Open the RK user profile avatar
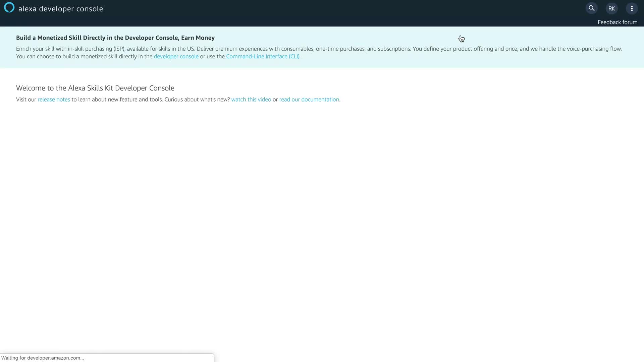Screen dimensions: 644x362 611,9
